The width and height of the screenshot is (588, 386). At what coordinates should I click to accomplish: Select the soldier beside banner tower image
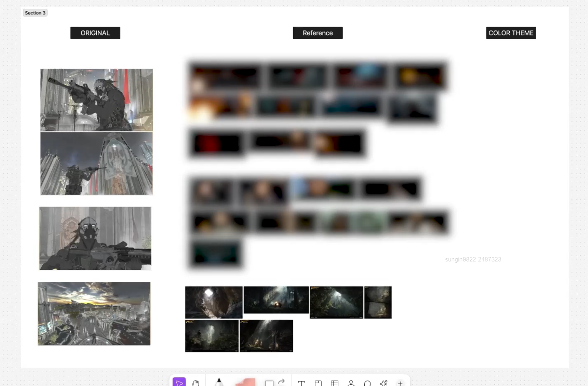pos(97,164)
